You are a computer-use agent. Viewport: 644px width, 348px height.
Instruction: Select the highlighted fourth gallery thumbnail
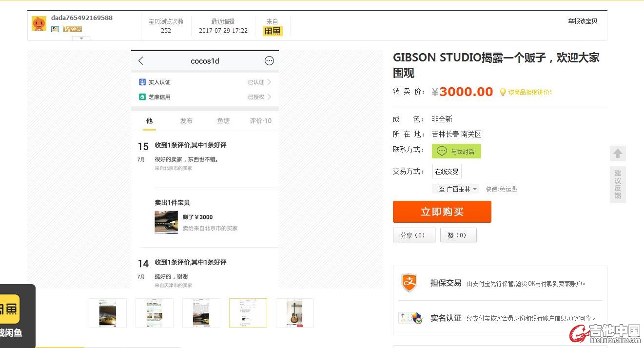point(248,313)
